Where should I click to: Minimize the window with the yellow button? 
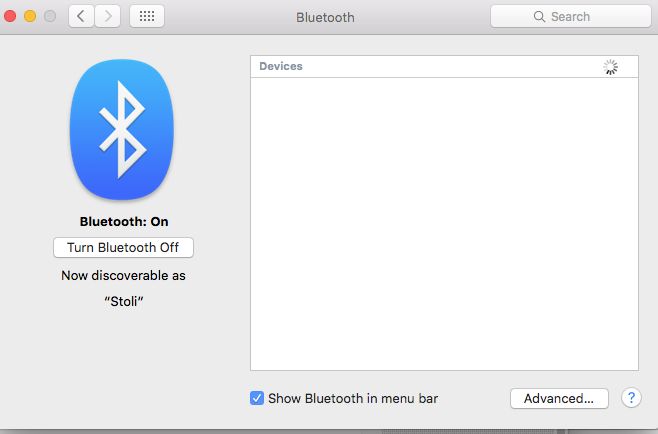[x=30, y=17]
